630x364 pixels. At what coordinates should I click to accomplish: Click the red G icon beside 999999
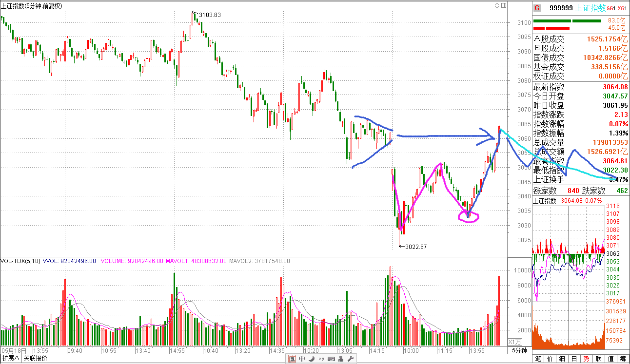click(x=537, y=8)
